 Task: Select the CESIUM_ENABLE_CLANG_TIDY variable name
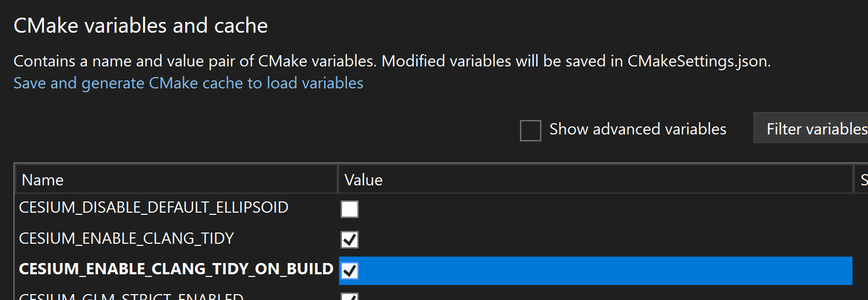point(126,238)
